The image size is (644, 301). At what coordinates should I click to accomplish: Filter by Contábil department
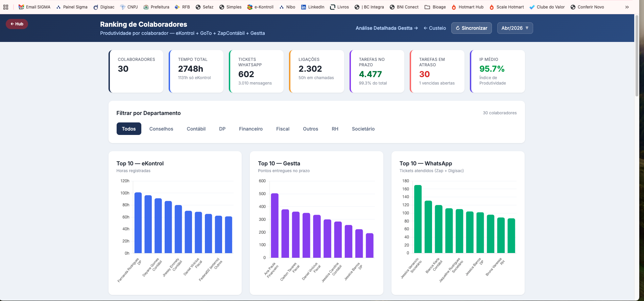point(196,129)
